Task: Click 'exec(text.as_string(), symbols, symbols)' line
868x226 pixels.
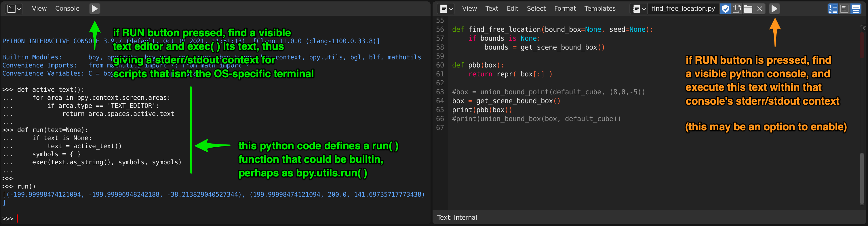Action: 107,162
